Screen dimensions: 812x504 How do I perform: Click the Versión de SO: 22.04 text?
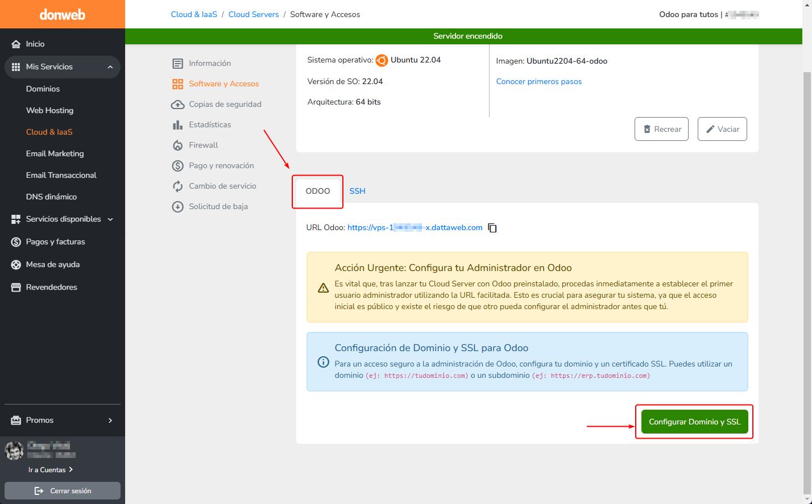tap(345, 81)
